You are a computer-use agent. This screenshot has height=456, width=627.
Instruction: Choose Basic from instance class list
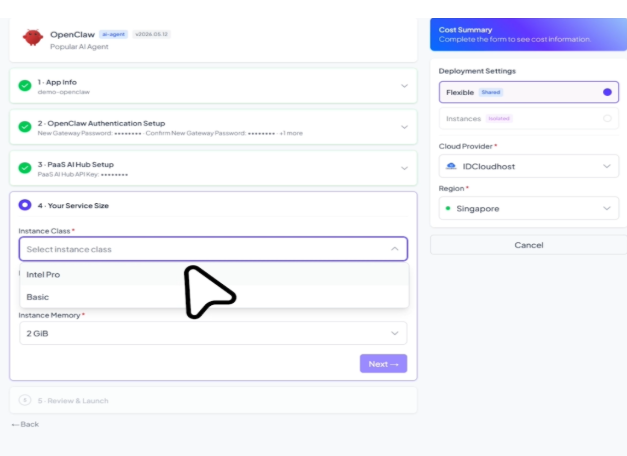click(214, 297)
